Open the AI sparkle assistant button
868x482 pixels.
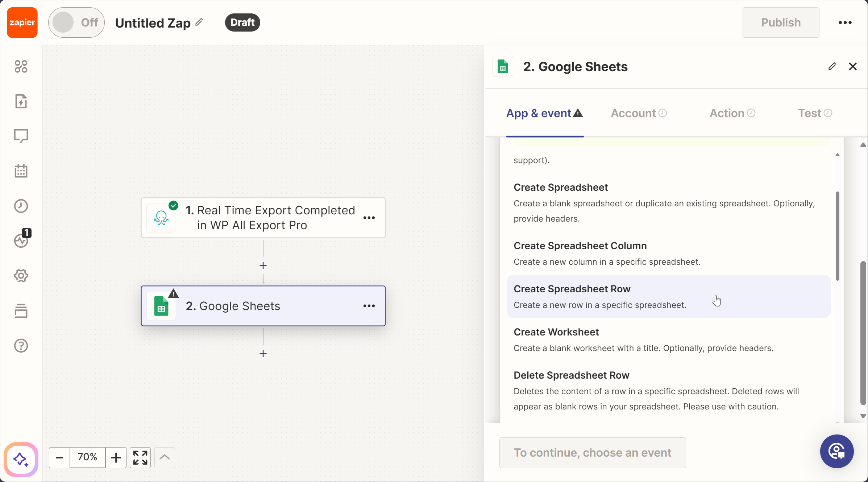pos(21,460)
